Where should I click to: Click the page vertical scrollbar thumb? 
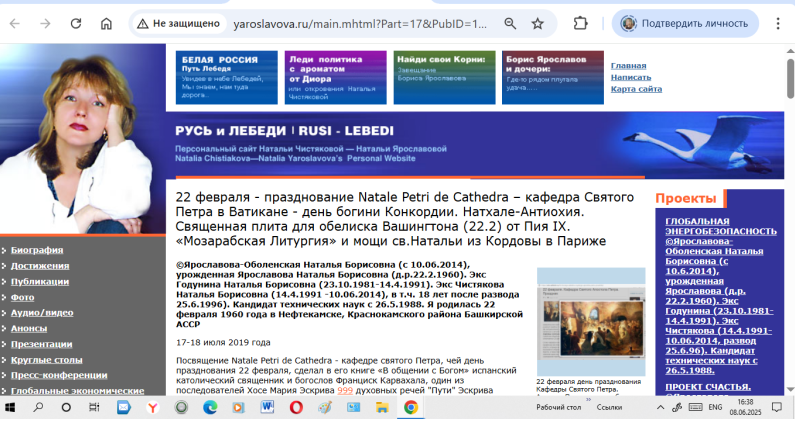click(x=790, y=79)
